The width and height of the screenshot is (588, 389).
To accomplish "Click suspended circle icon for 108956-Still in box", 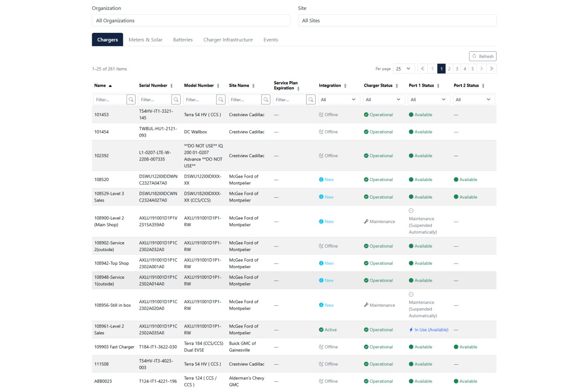I will tap(411, 295).
